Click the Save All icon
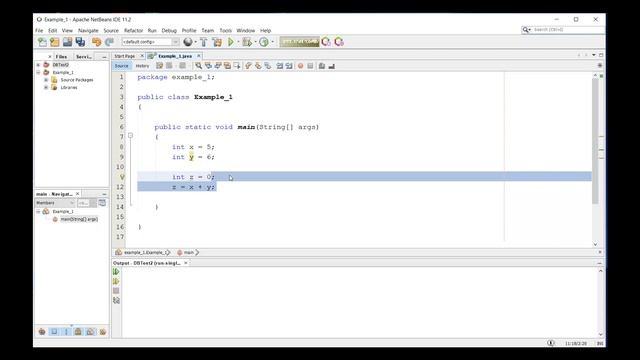The width and height of the screenshot is (640, 360). click(80, 42)
